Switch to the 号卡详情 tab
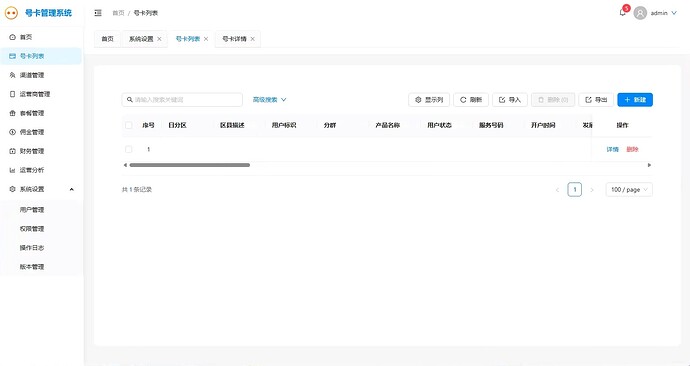This screenshot has width=690, height=366. (x=234, y=39)
